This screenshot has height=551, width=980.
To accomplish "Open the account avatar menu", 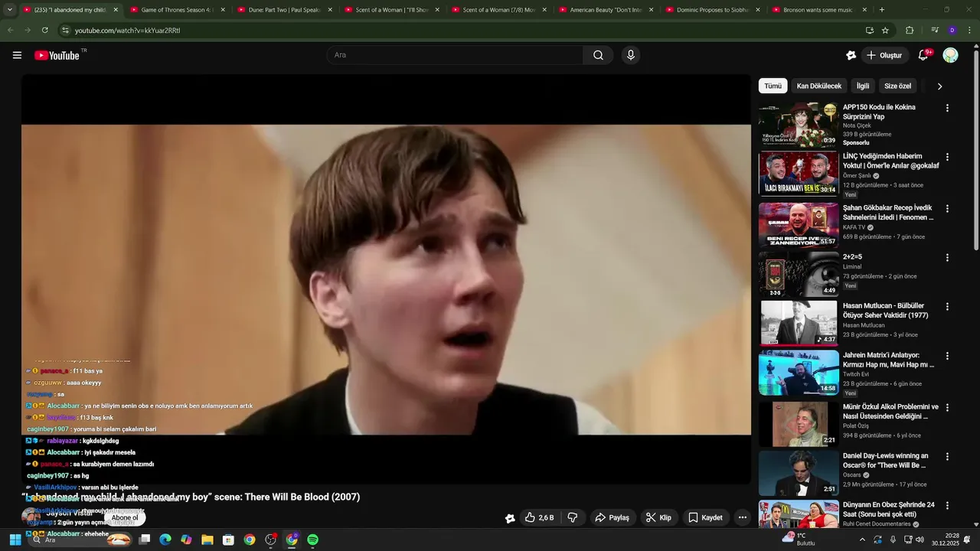I will tap(950, 55).
